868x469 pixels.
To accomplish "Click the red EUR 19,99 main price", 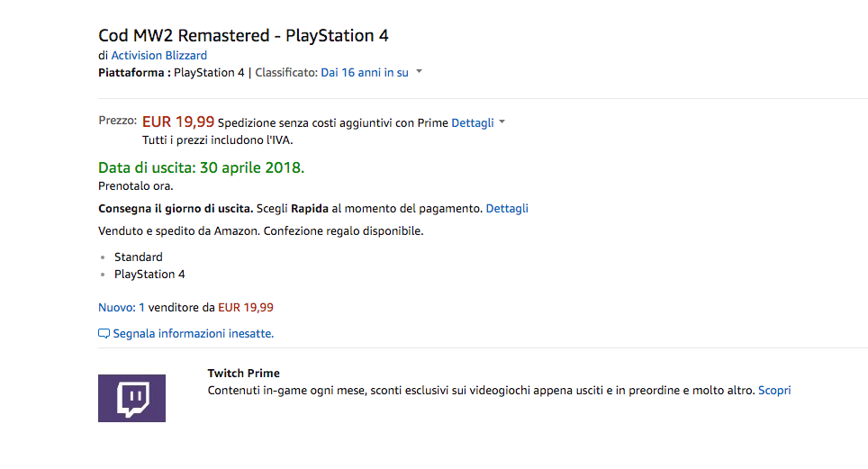I will tap(178, 122).
